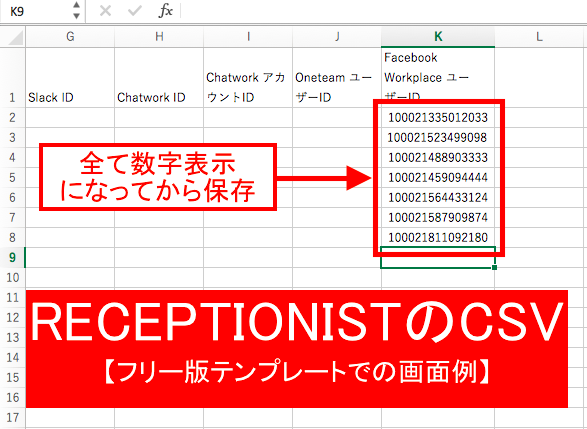Click the 'Slack ID' header cell
Image resolution: width=587 pixels, height=429 pixels.
(x=70, y=77)
